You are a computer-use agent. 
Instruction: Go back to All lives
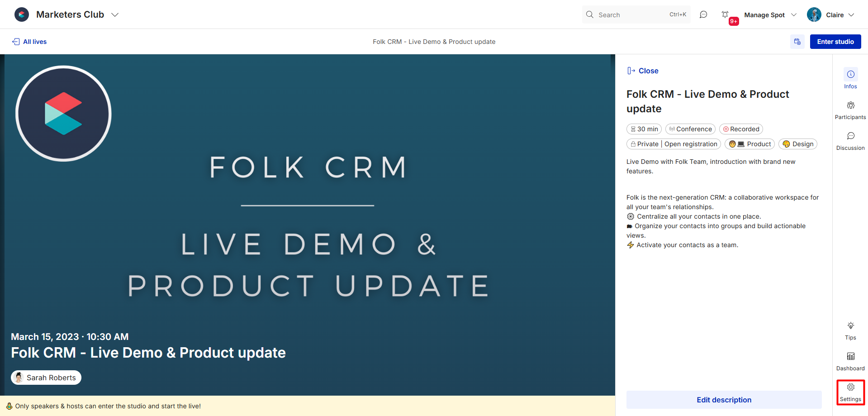point(29,42)
